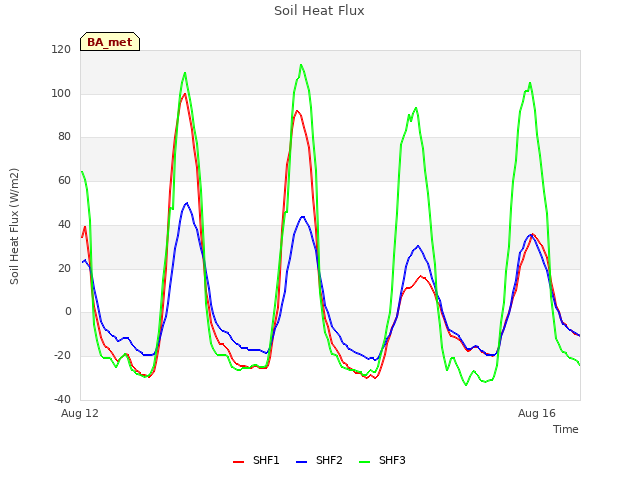Image resolution: width=640 pixels, height=480 pixels.
Task: Click the 120 y-axis tick label
Action: point(61,50)
